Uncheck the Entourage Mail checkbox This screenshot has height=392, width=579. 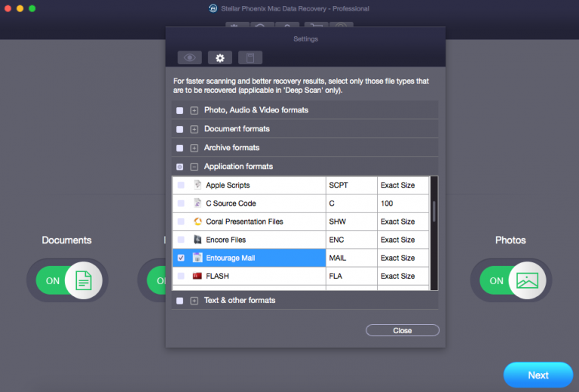point(181,258)
